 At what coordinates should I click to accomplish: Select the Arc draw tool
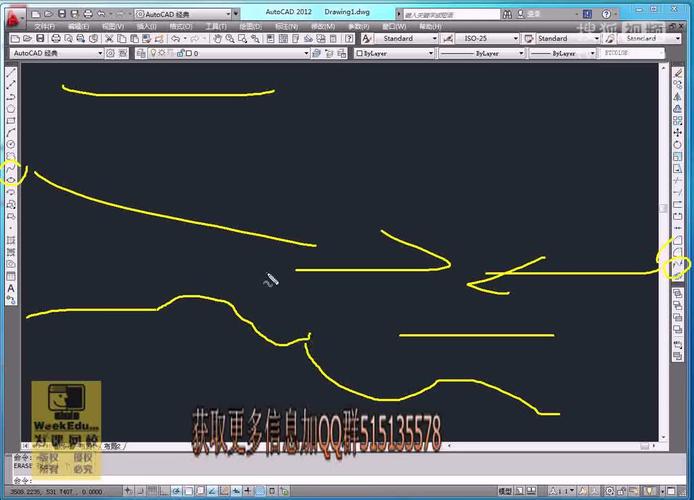[x=11, y=133]
